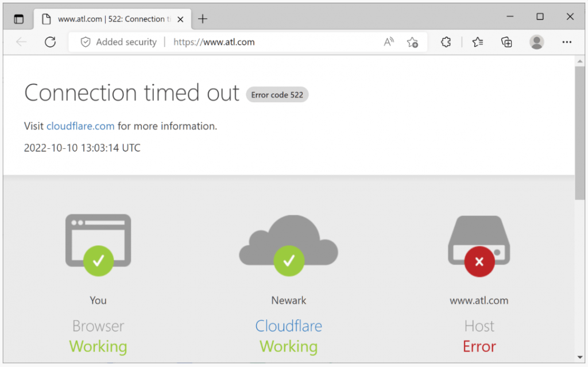Screen dimensions: 588x367
Task: Click the Read aloud icon
Action: click(389, 42)
